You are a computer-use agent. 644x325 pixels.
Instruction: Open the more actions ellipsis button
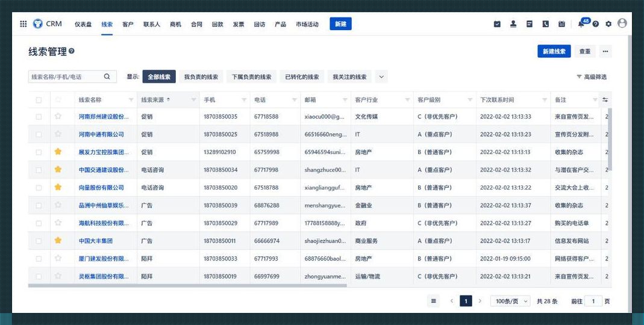(605, 51)
